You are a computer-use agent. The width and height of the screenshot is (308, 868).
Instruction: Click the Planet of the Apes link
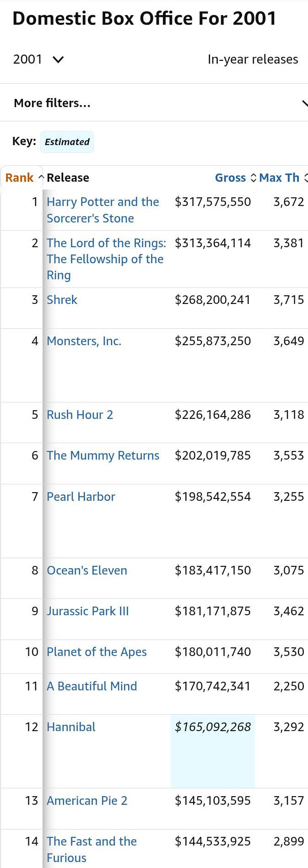tap(97, 652)
